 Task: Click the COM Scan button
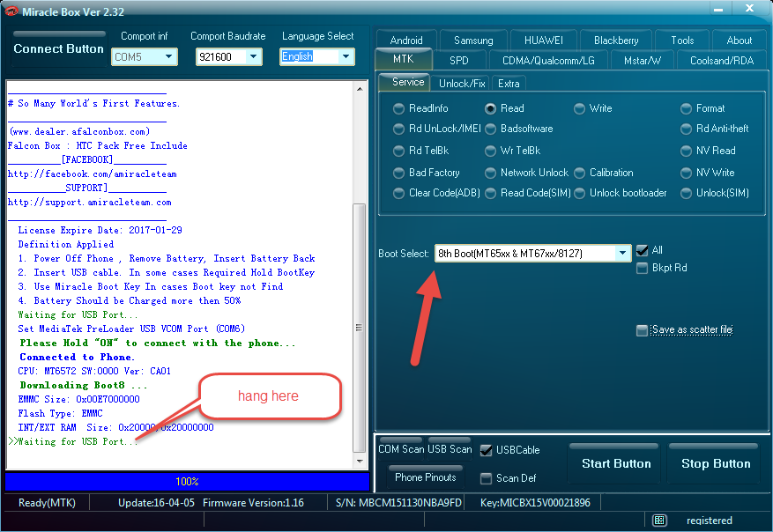point(401,448)
